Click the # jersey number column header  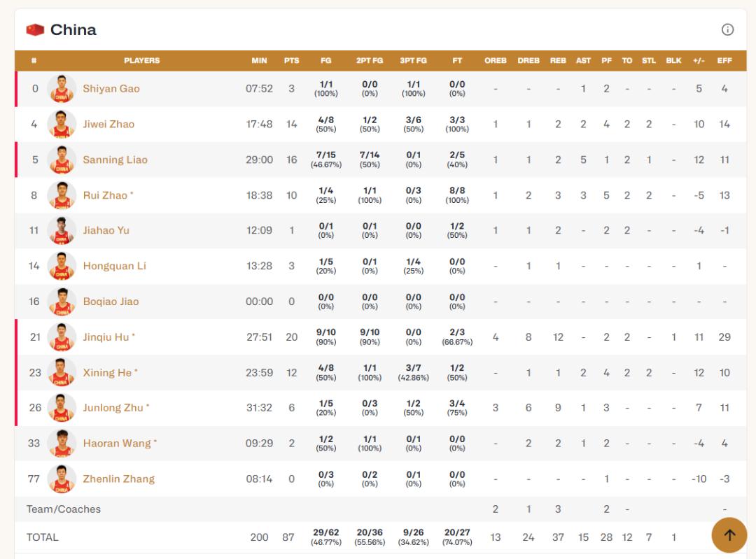[x=34, y=61]
